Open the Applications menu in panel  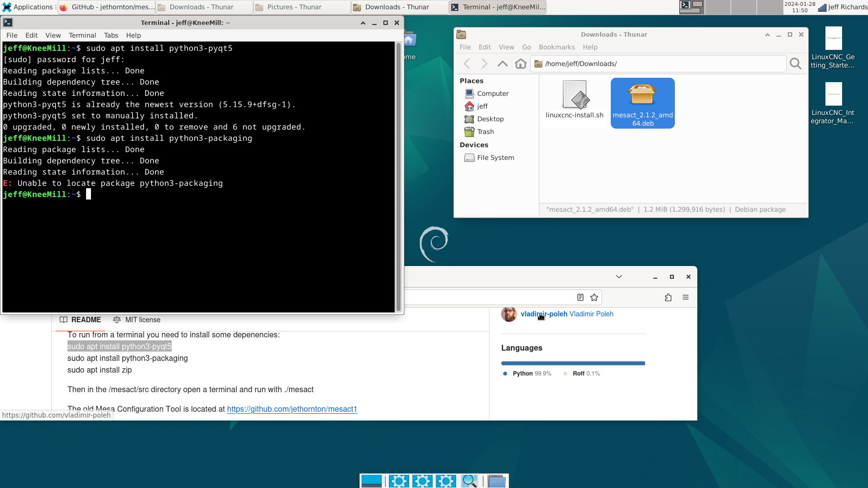click(28, 7)
